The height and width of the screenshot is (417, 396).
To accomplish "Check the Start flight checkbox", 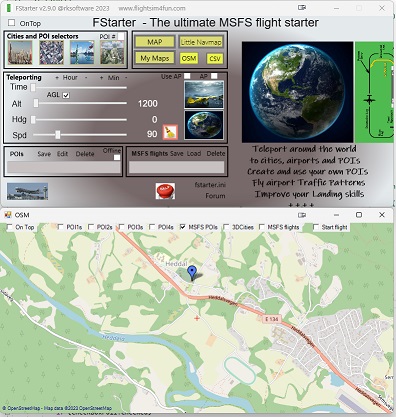I will click(x=316, y=227).
